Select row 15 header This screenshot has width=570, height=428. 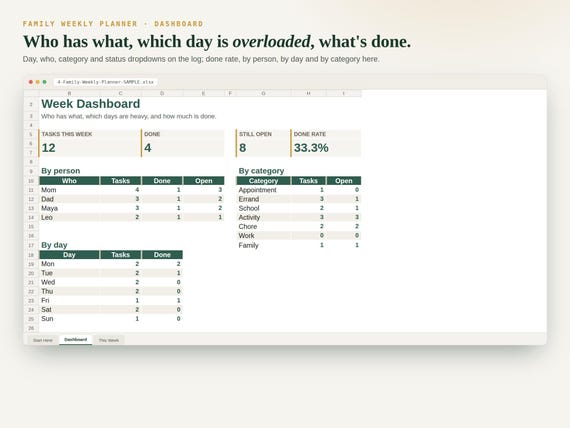point(31,227)
